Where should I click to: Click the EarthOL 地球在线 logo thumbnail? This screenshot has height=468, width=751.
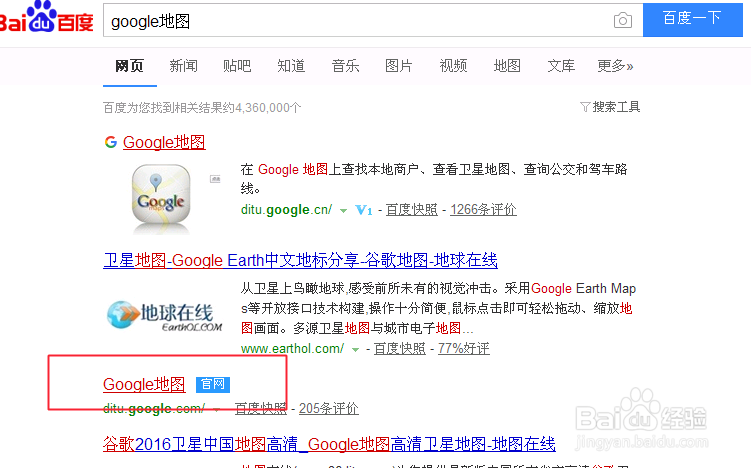click(x=165, y=316)
